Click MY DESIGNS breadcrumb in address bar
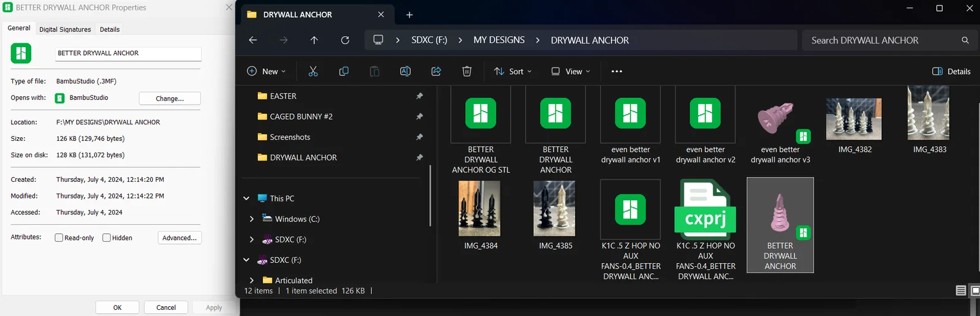980x316 pixels. point(499,40)
